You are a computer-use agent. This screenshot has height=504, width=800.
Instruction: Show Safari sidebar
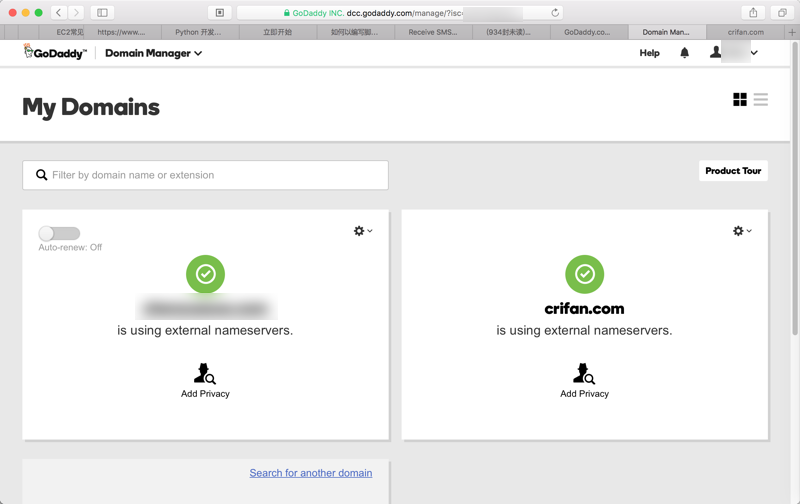[x=102, y=13]
